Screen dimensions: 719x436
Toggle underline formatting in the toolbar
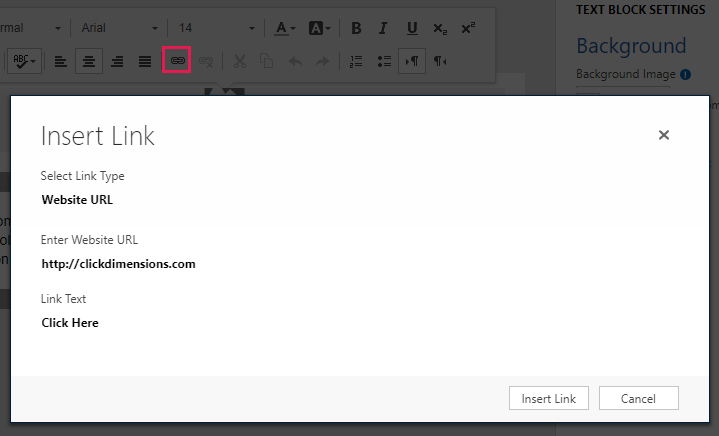pos(412,28)
